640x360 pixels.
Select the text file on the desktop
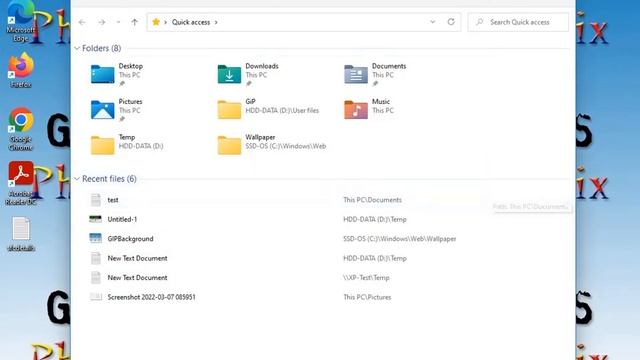pyautogui.click(x=20, y=234)
